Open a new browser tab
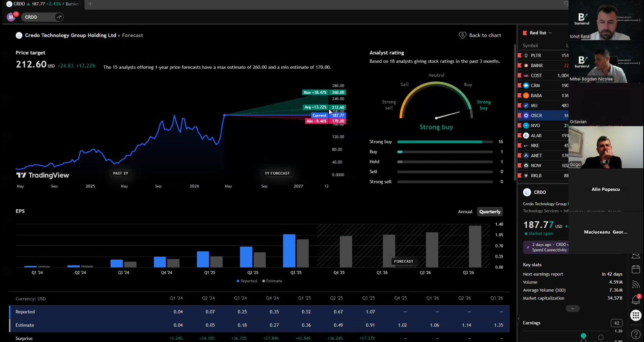The image size is (644, 342). coord(90,4)
